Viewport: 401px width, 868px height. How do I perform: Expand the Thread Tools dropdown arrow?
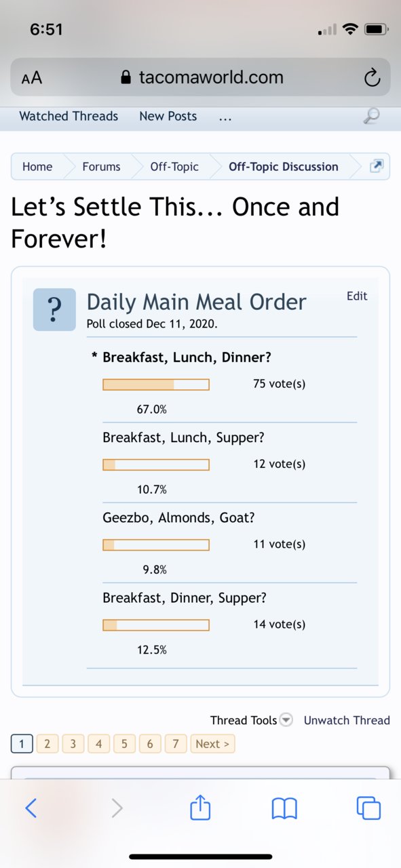(x=286, y=720)
